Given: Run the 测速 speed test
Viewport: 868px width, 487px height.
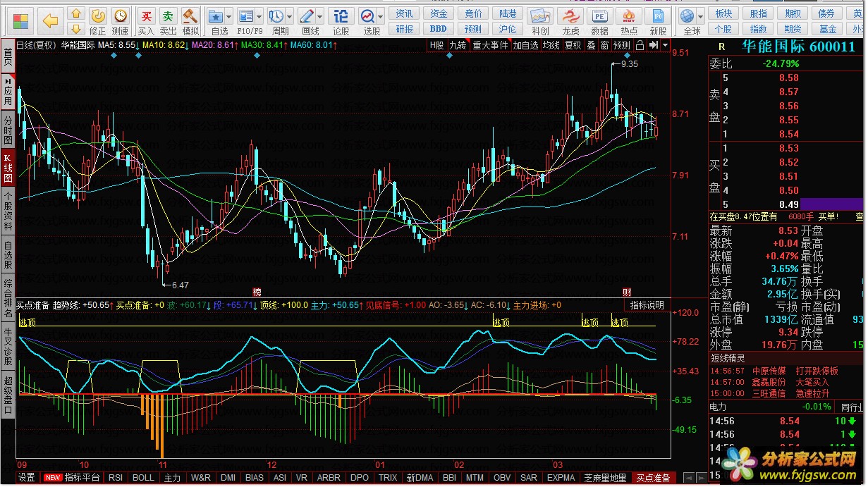Looking at the screenshot, I should [121, 21].
